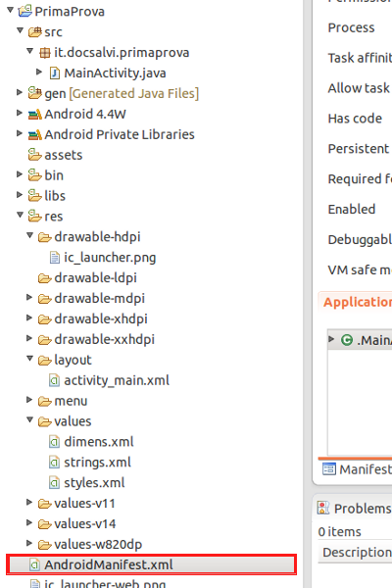Click the Android 4.4W library icon
Image resolution: width=392 pixels, height=588 pixels.
coord(35,114)
